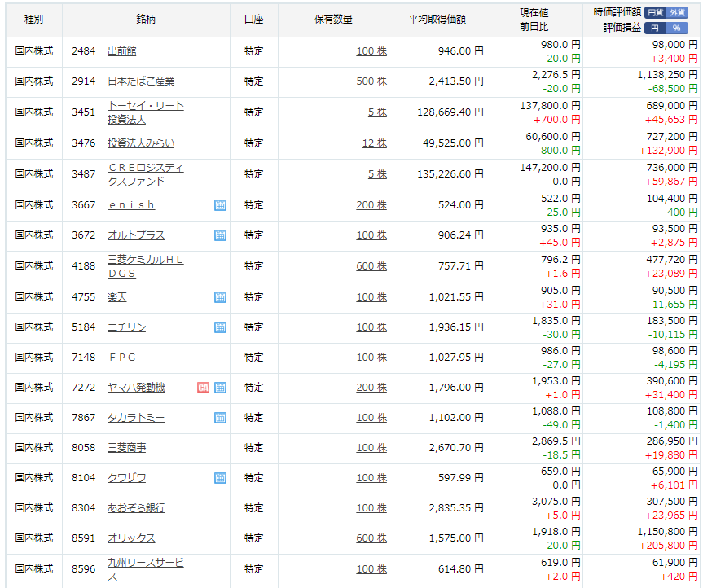This screenshot has height=588, width=703.
Task: Select current price 3,075.0 円
Action: [x=556, y=502]
